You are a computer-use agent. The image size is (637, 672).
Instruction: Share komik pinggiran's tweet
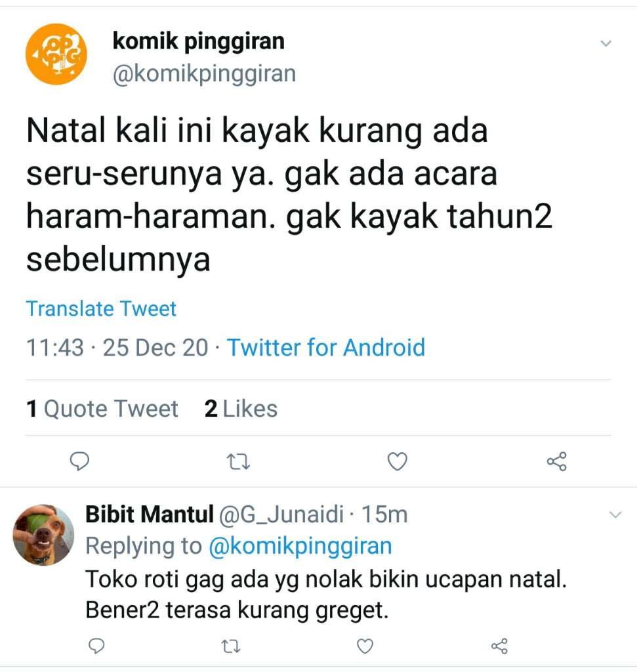(556, 462)
